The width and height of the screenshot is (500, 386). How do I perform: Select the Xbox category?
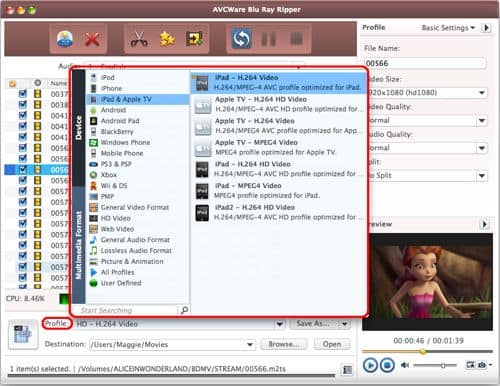pyautogui.click(x=138, y=175)
